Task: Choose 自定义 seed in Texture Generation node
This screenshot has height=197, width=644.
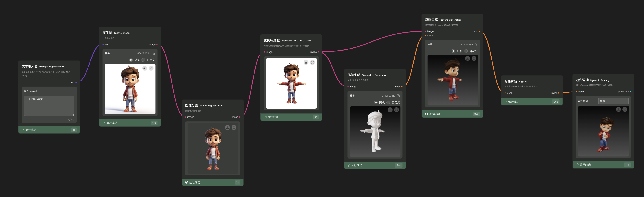Action: pos(466,51)
